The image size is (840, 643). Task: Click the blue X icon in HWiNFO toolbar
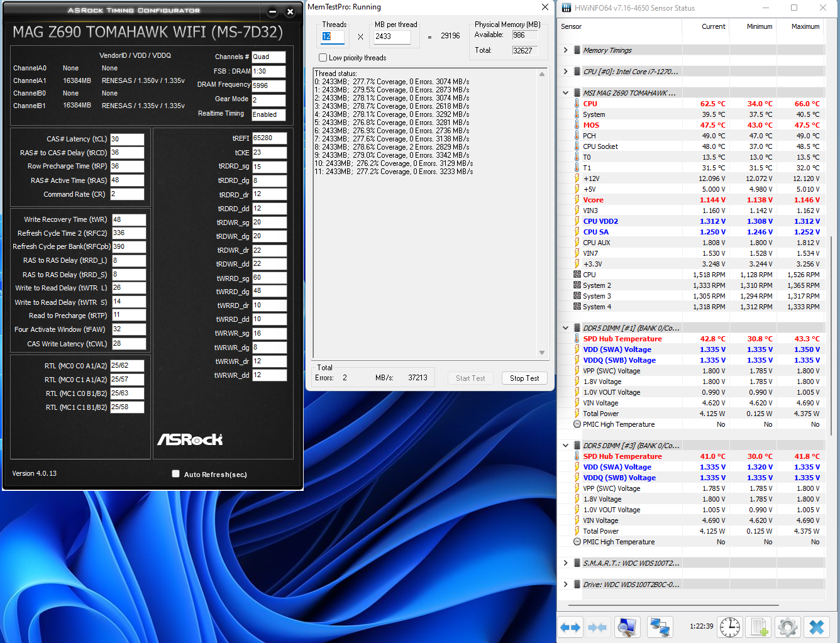click(817, 627)
